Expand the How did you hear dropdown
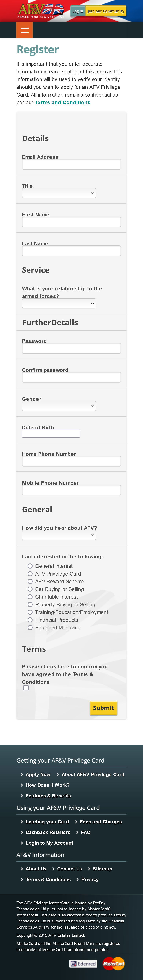This screenshot has height=980, width=143. click(59, 535)
